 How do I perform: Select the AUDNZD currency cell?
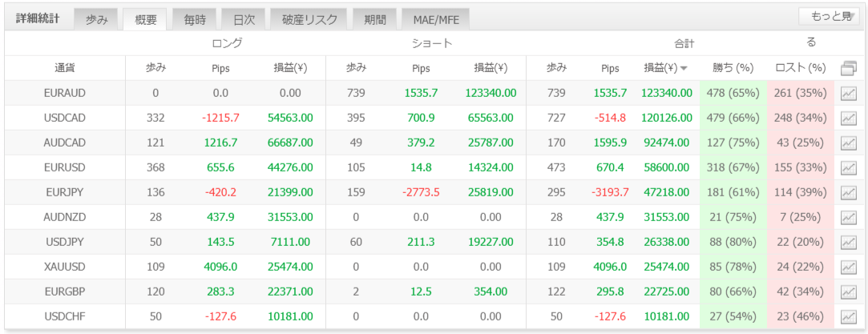tap(64, 217)
